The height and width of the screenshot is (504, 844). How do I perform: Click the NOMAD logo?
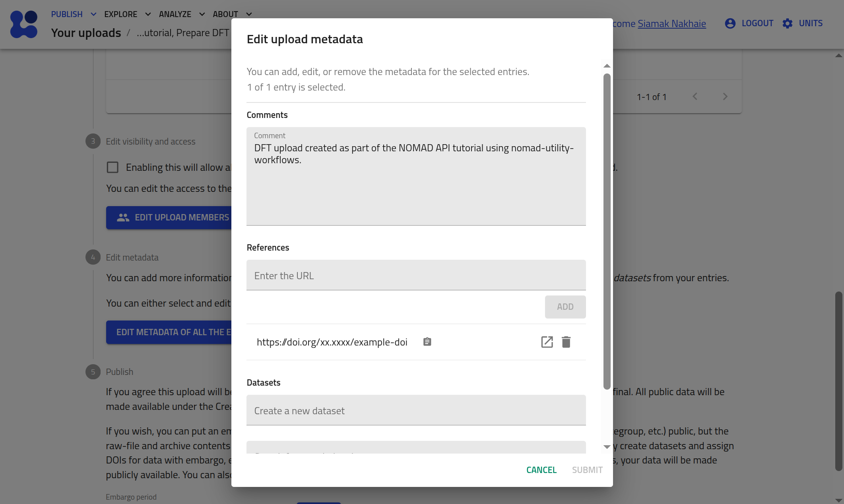point(23,24)
